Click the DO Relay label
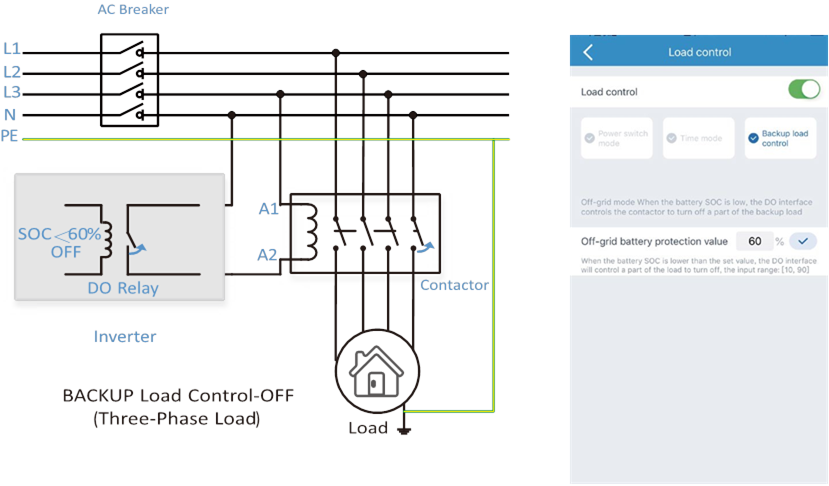The image size is (829, 486). click(124, 288)
